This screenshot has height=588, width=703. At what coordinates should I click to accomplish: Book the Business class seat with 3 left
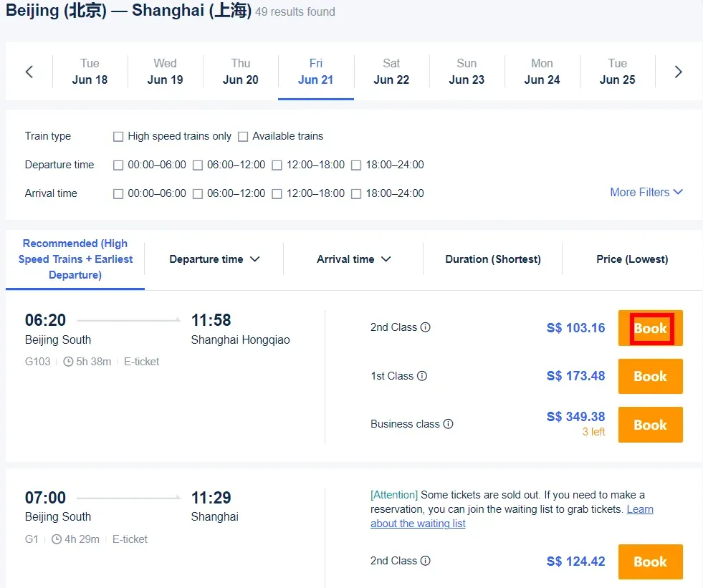pyautogui.click(x=649, y=424)
